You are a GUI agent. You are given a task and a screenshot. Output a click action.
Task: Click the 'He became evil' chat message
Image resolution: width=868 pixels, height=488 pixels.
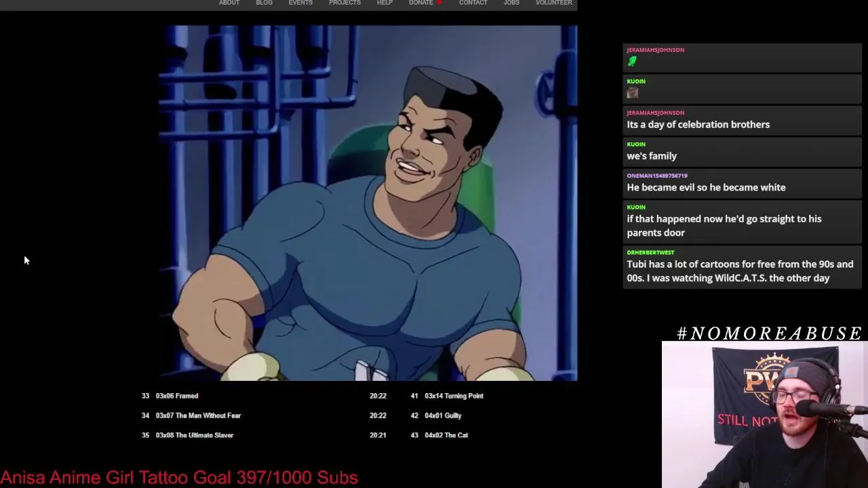pyautogui.click(x=706, y=188)
